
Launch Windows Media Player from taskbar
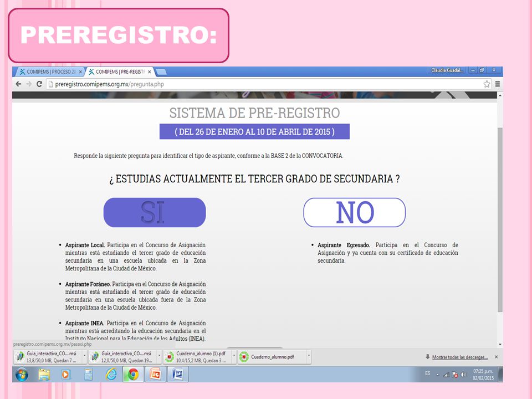tap(65, 374)
